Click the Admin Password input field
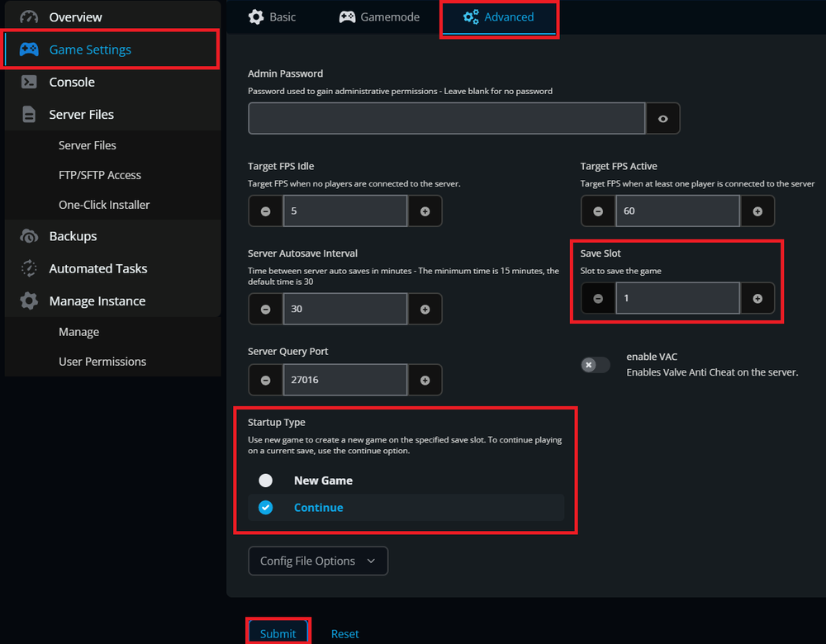This screenshot has height=644, width=826. click(x=446, y=118)
